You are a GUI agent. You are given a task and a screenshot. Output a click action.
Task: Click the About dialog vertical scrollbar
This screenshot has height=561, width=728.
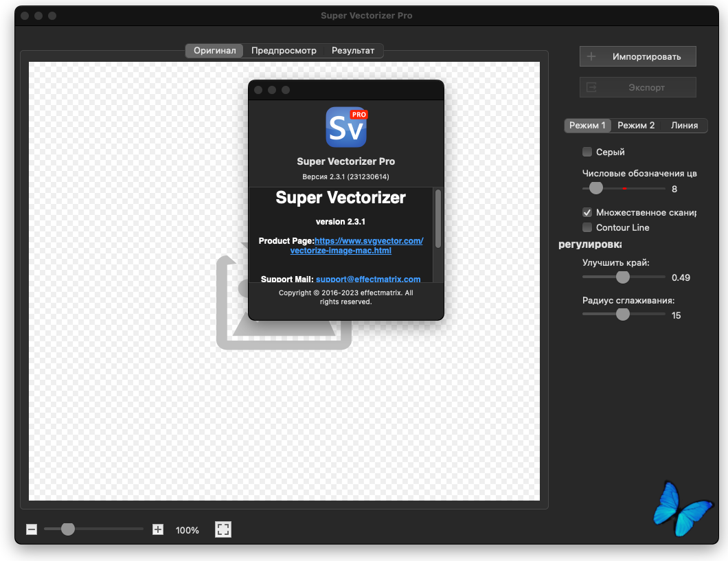[438, 218]
